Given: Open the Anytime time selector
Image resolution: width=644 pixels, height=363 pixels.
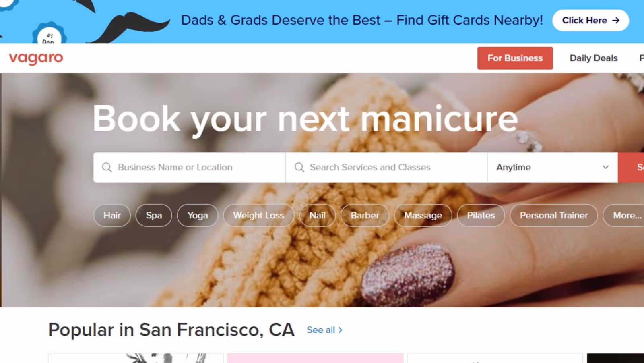Looking at the screenshot, I should click(552, 167).
